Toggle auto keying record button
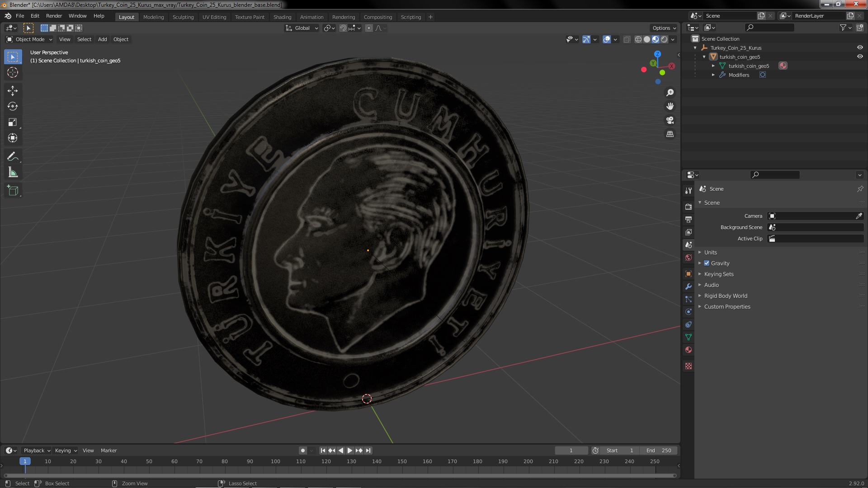The height and width of the screenshot is (488, 868). [303, 450]
